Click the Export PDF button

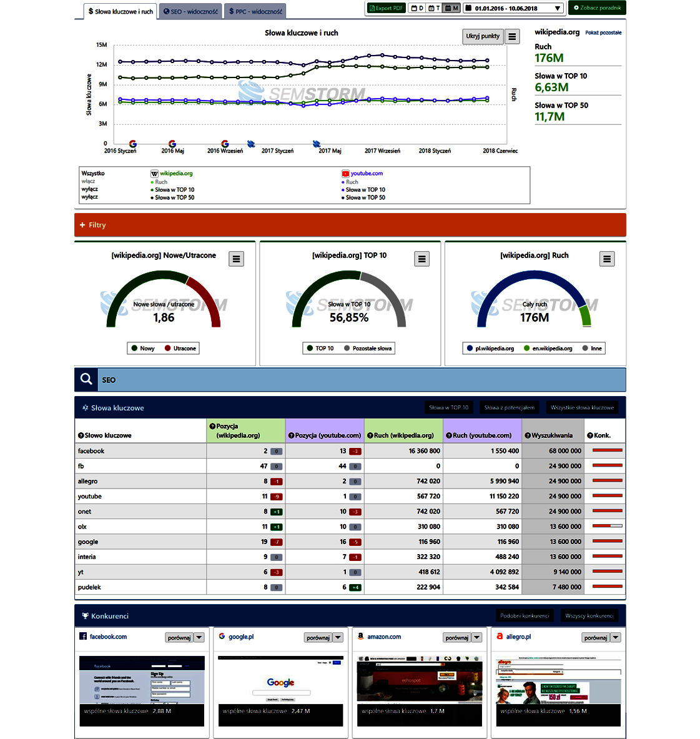point(386,8)
